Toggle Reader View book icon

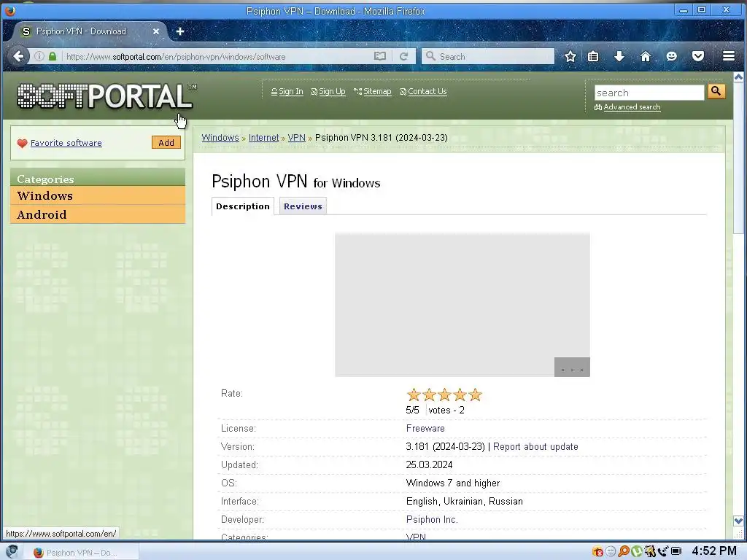click(x=379, y=56)
